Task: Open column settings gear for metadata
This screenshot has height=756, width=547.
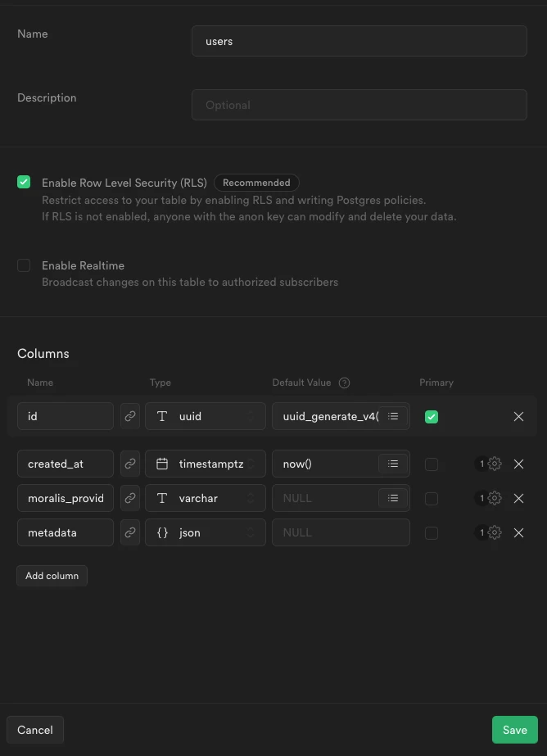Action: tap(495, 532)
